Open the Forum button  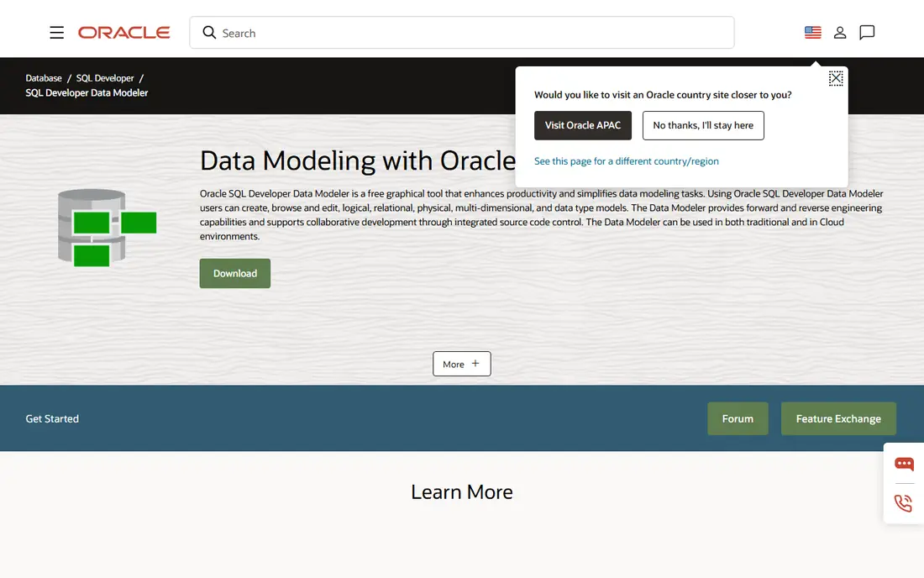(x=738, y=418)
